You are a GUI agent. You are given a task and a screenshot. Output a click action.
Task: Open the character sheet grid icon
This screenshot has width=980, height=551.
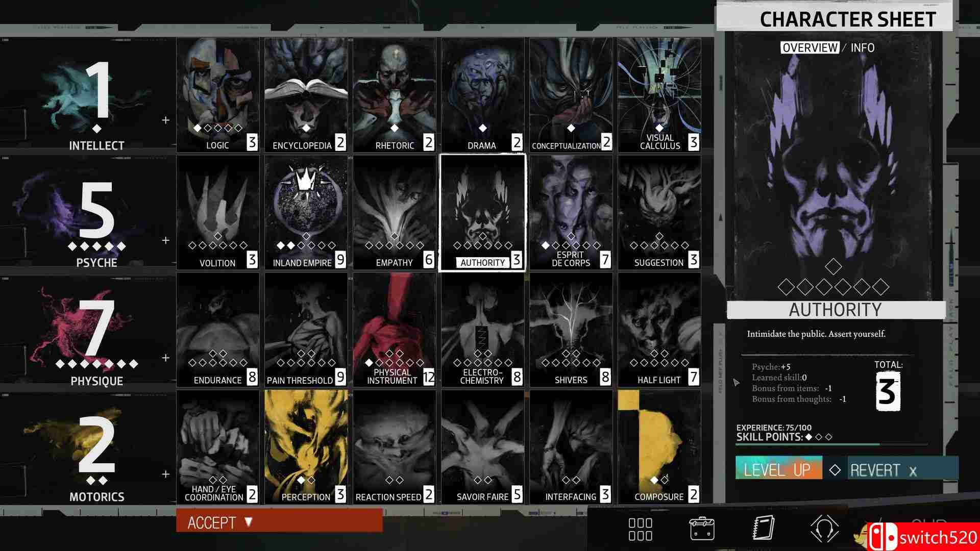click(640, 529)
